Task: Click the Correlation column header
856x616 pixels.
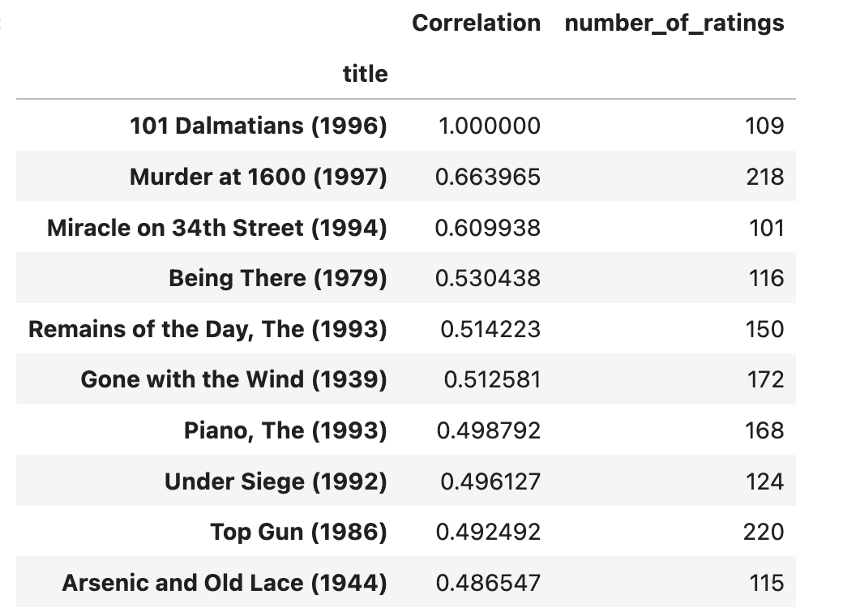Action: [476, 24]
